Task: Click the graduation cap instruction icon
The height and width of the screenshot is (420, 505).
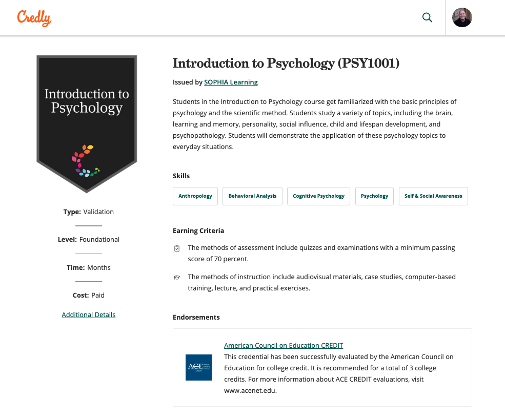Action: [x=177, y=277]
